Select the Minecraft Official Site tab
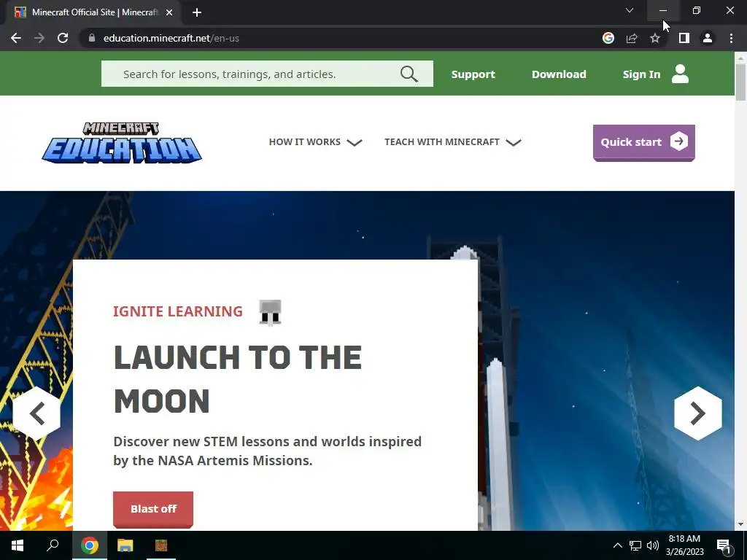Viewport: 747px width, 560px height. (x=93, y=12)
